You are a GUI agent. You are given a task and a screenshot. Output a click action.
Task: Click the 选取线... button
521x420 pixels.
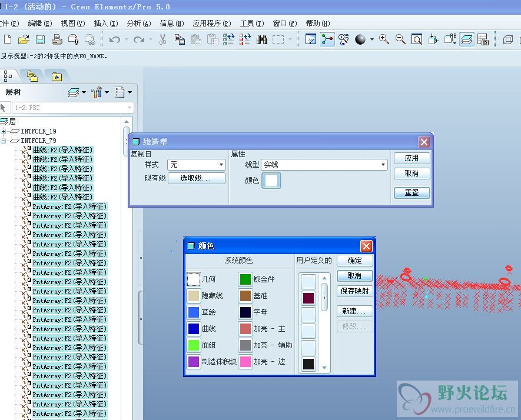click(197, 178)
